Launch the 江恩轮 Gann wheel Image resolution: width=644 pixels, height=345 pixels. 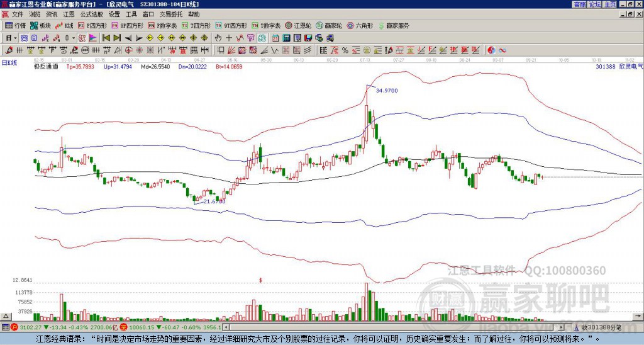[298, 25]
